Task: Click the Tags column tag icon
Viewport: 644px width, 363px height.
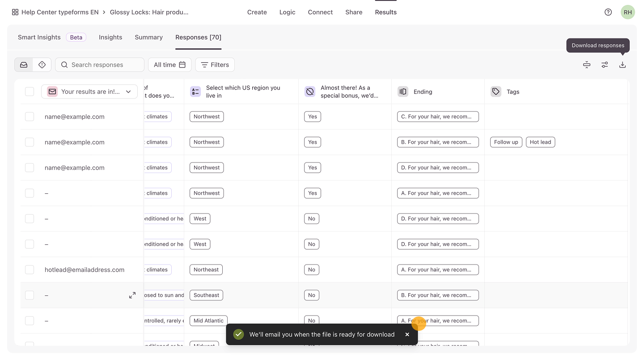Action: pyautogui.click(x=496, y=92)
